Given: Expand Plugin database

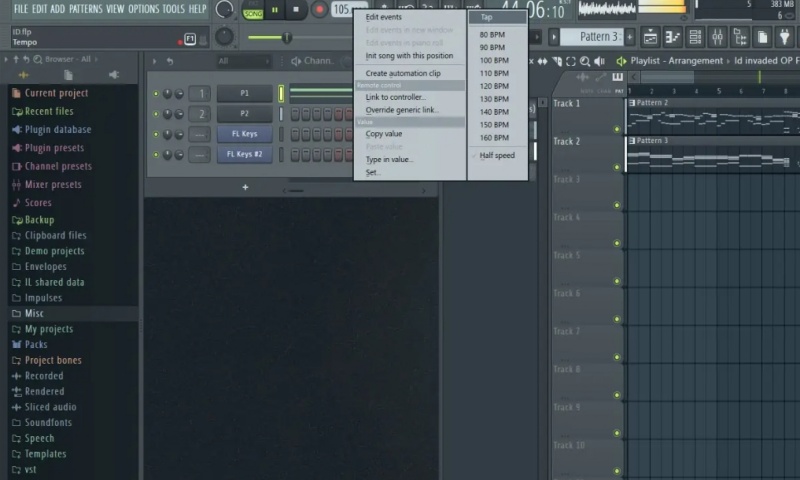Looking at the screenshot, I should [x=58, y=130].
